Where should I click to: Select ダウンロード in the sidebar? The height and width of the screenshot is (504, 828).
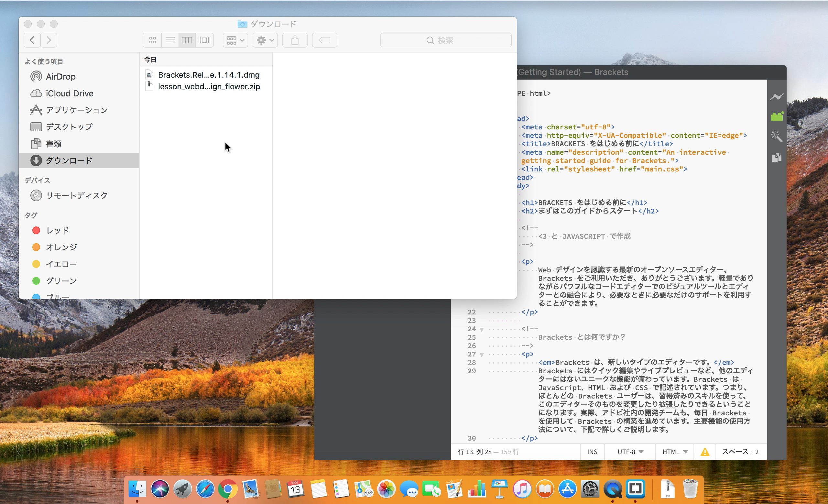tap(79, 160)
